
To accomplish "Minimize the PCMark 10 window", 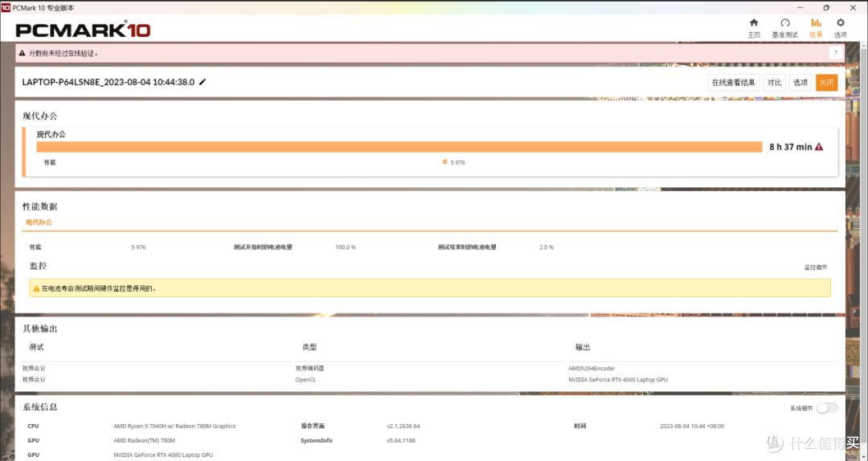I will 800,7.
